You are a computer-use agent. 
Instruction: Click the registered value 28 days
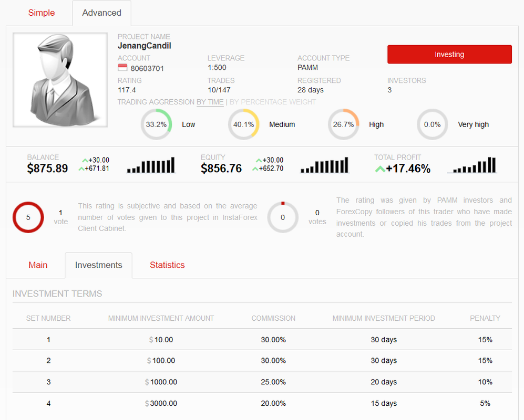[x=311, y=90]
